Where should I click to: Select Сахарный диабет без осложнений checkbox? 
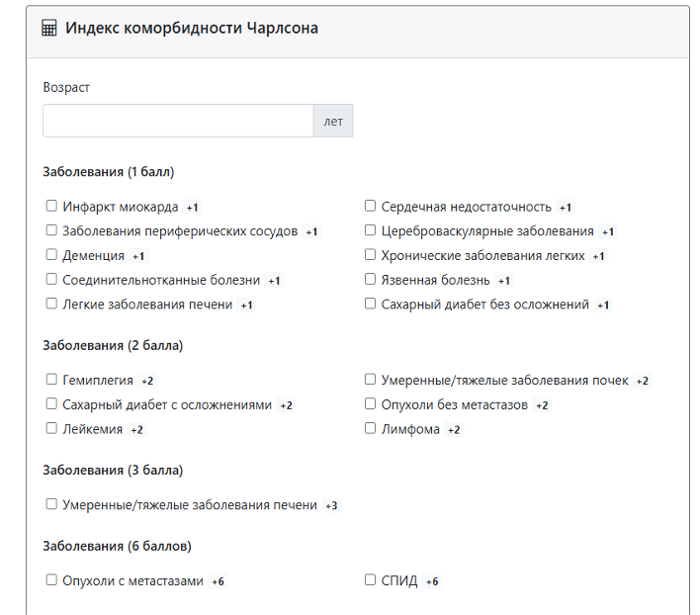coord(370,304)
